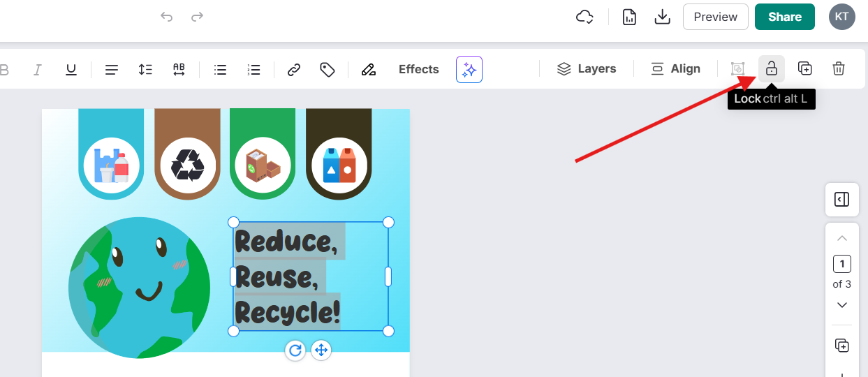The image size is (868, 377).
Task: Click the Share button
Action: coord(784,17)
